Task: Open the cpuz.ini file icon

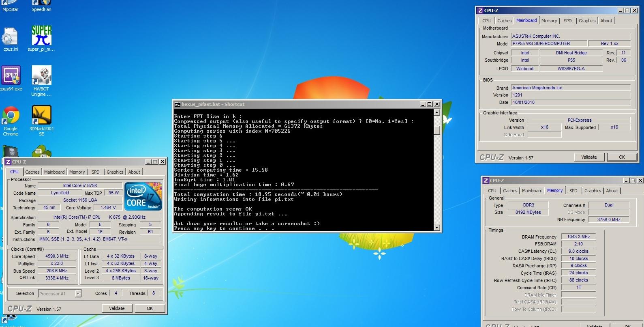Action: tap(10, 39)
